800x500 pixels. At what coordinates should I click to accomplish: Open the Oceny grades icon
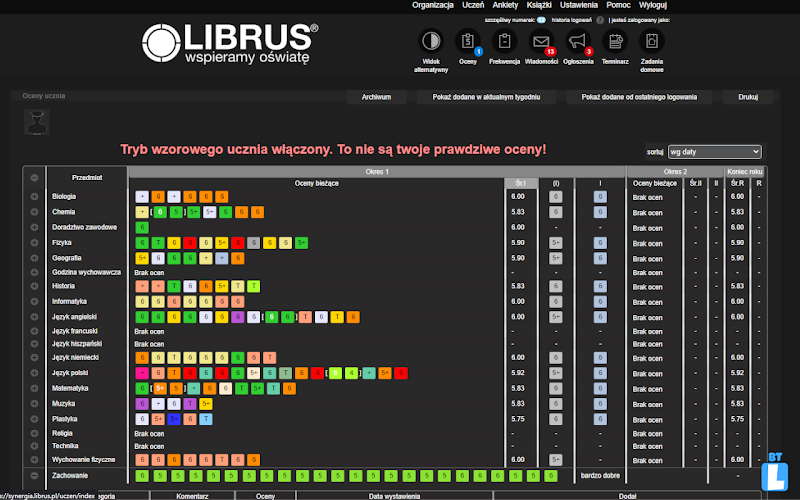pyautogui.click(x=467, y=42)
